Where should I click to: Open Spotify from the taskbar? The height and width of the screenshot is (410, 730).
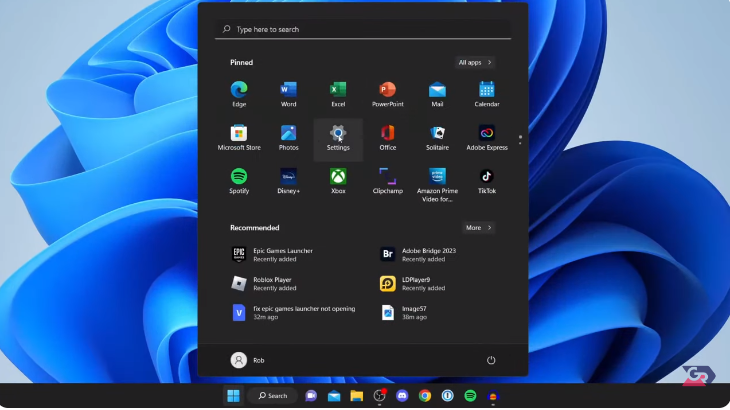470,396
